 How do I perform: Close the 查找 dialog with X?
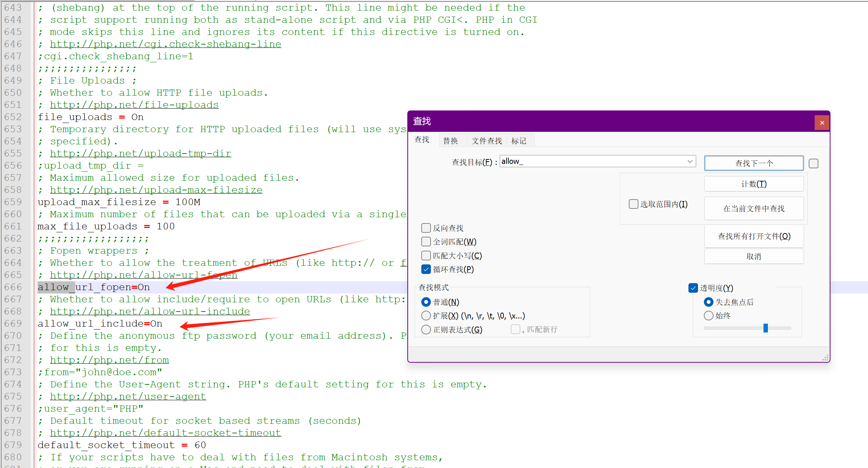point(822,123)
